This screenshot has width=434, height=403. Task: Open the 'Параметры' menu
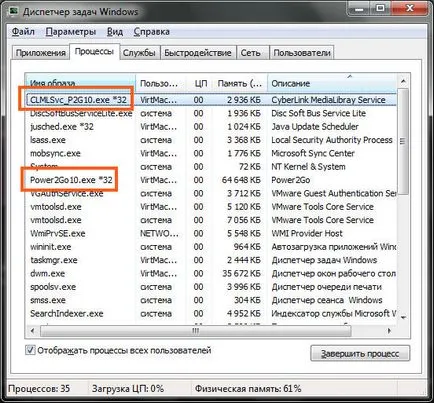click(71, 32)
